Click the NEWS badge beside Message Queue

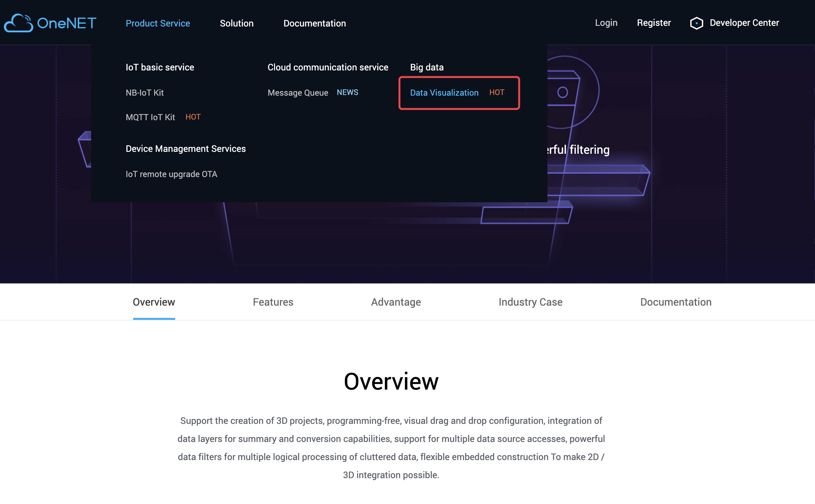[347, 92]
